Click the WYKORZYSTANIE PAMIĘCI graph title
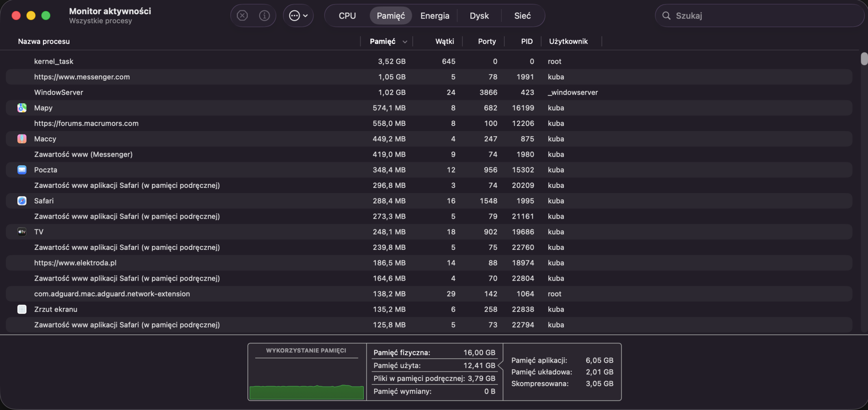This screenshot has width=868, height=410. coord(306,351)
